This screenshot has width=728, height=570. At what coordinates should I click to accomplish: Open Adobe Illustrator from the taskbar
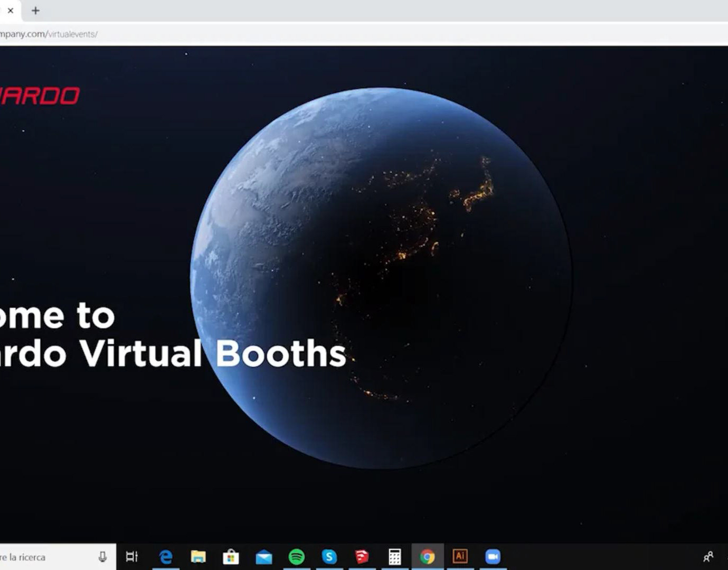(460, 556)
